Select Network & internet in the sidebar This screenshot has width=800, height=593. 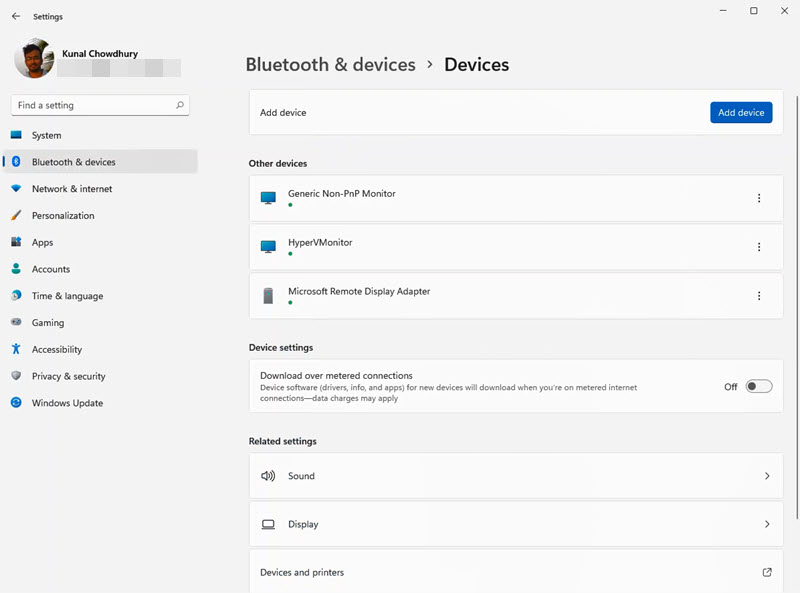[100, 189]
